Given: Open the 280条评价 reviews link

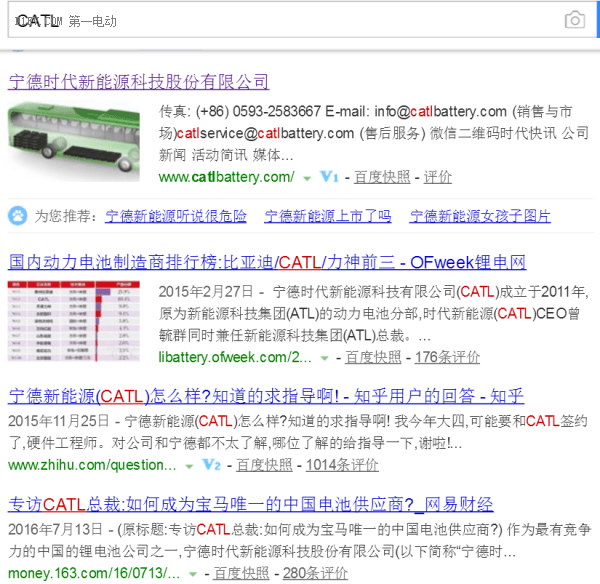Looking at the screenshot, I should 315,573.
